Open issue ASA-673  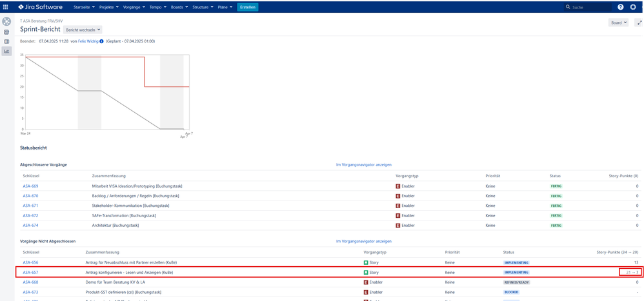(30, 293)
